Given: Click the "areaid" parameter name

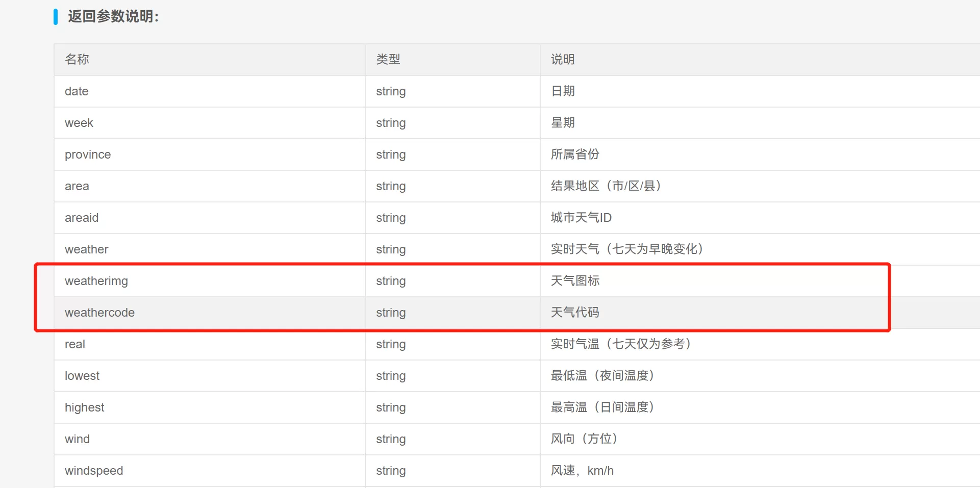Looking at the screenshot, I should point(82,218).
